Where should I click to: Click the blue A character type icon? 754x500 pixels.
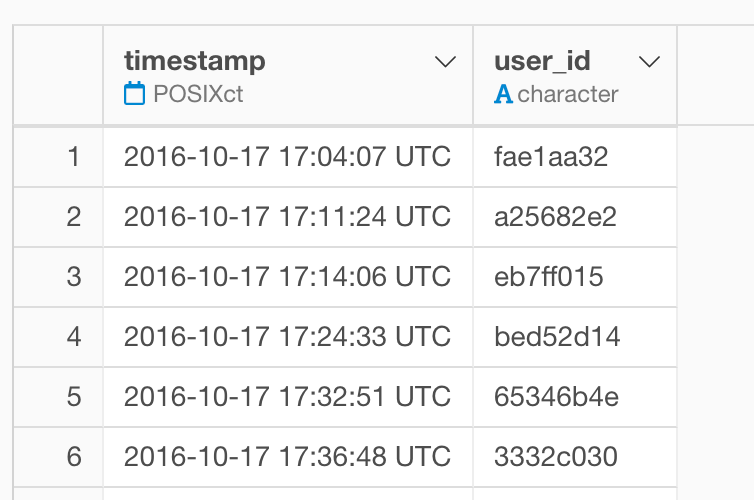coord(503,94)
